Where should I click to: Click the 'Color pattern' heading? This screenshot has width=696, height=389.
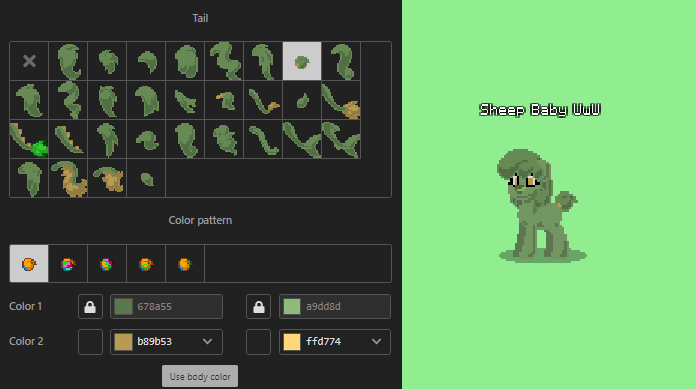tap(200, 220)
